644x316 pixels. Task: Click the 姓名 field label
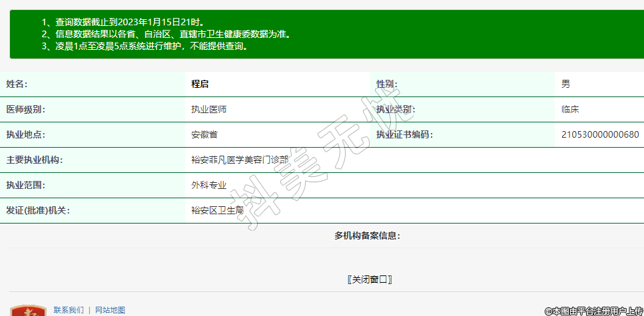17,84
